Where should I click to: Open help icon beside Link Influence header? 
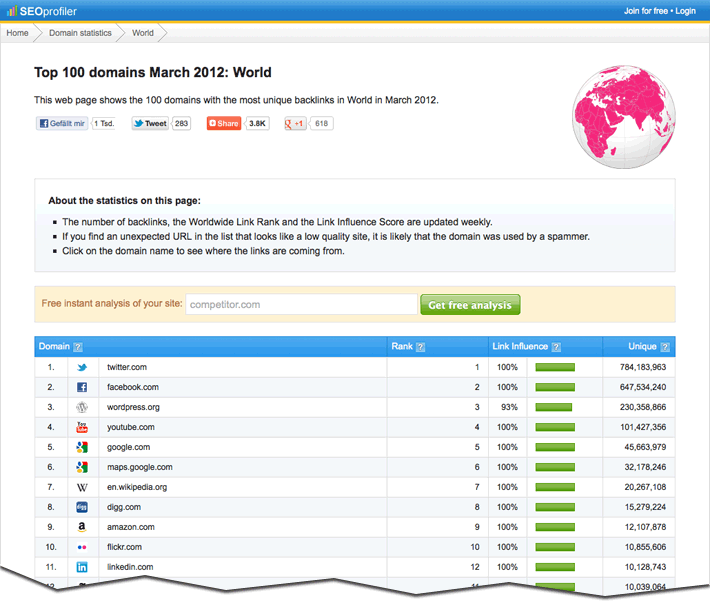(x=556, y=347)
